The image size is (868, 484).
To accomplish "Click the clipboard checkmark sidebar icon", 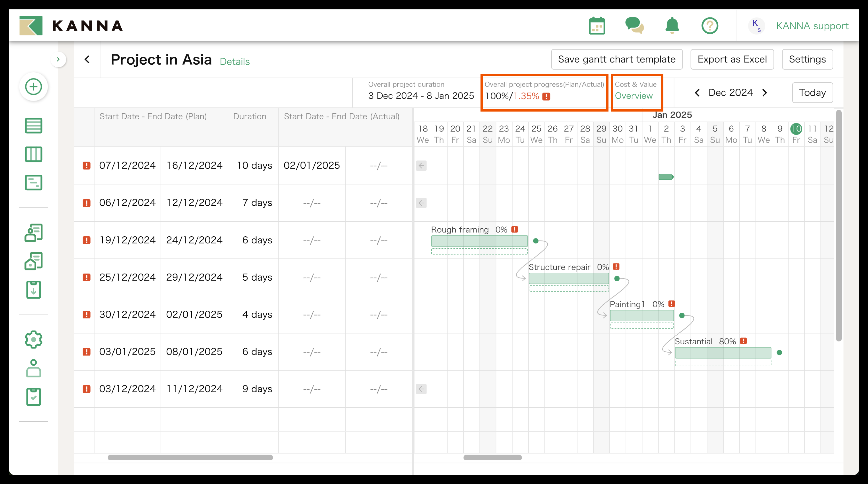I will coord(33,397).
